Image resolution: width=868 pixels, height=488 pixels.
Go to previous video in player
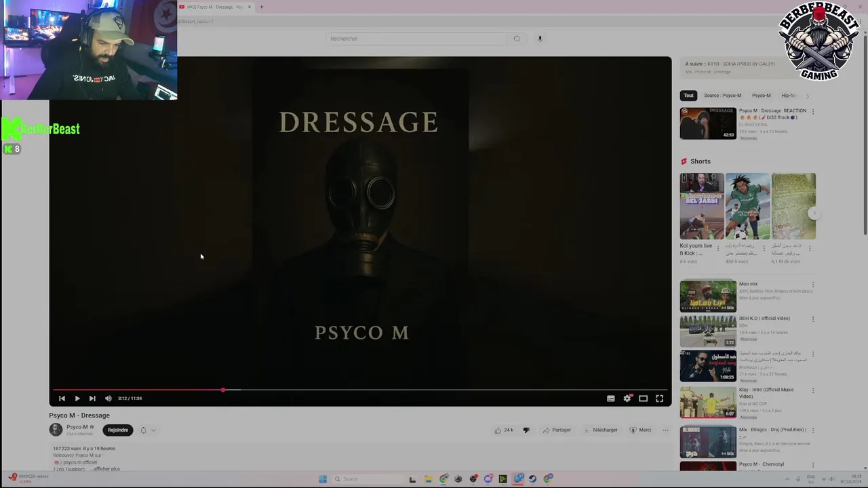[x=62, y=399]
